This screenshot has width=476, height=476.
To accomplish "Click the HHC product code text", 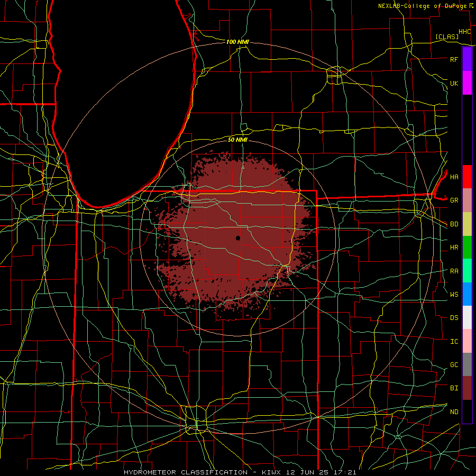I will pos(464,32).
